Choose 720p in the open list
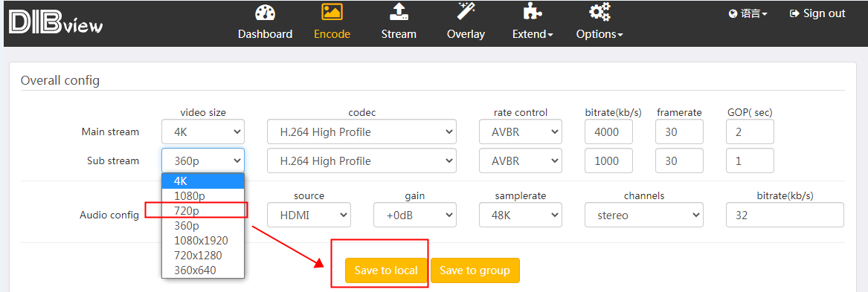The image size is (868, 292). (x=202, y=211)
